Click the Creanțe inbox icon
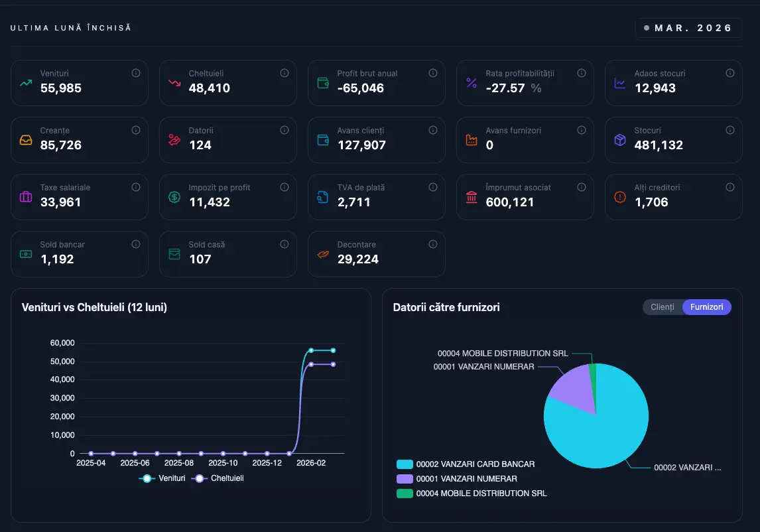The image size is (760, 532). [26, 140]
